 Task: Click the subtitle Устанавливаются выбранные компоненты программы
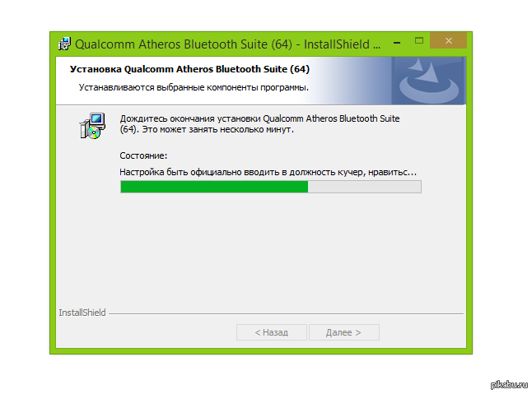click(x=194, y=87)
